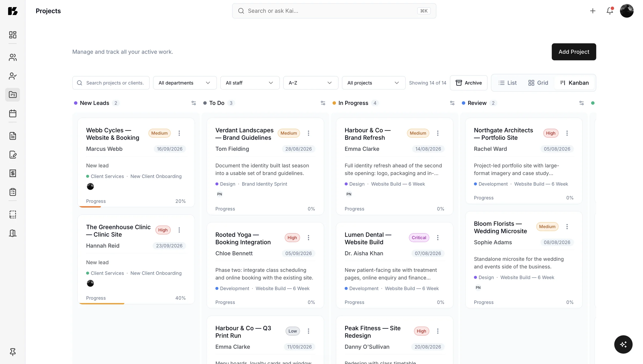Open the Kai sparkle assistant button
Image resolution: width=643 pixels, height=364 pixels.
623,344
